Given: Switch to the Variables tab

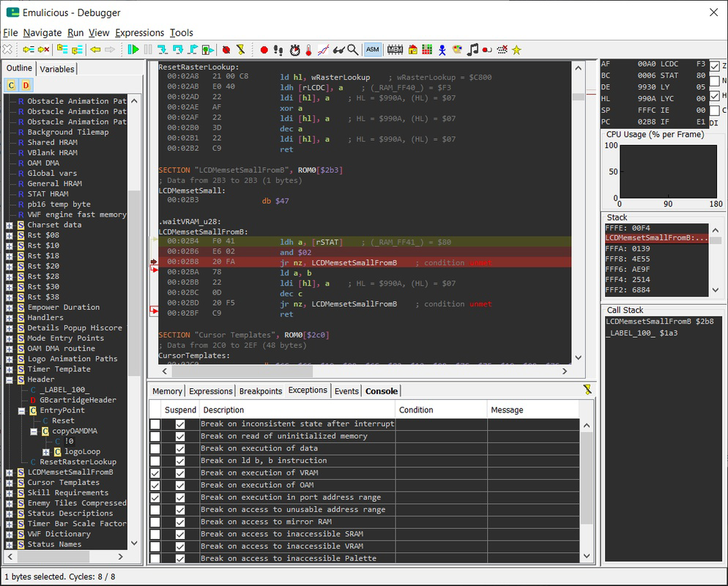Looking at the screenshot, I should click(56, 69).
